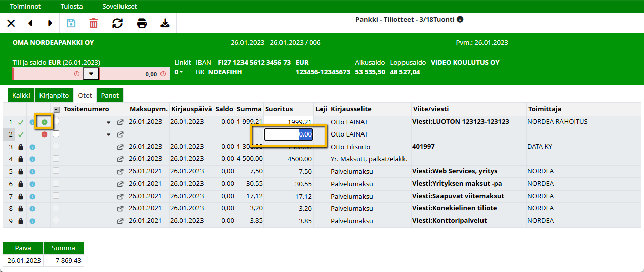Toggle select-all checkbox dropdown in header

tap(56, 109)
